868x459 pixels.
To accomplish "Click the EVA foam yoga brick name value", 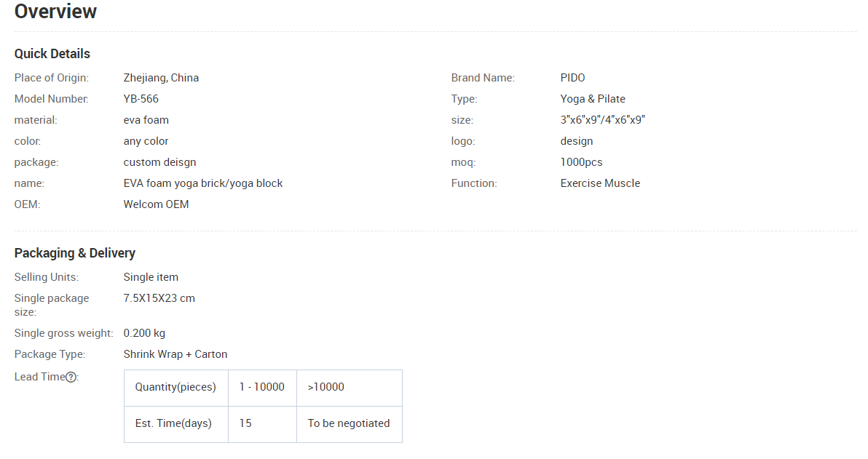I will (x=203, y=183).
